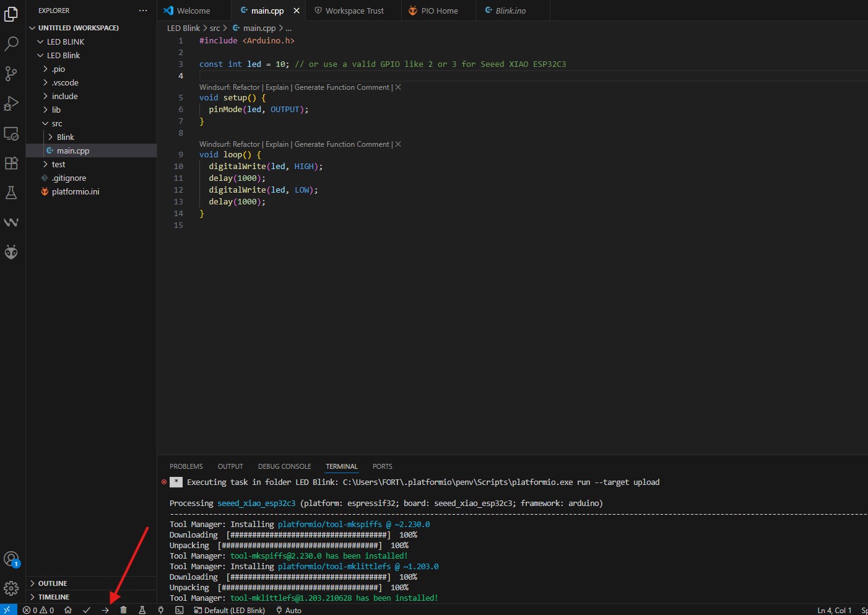Image resolution: width=868 pixels, height=615 pixels.
Task: Open the Extensions view
Action: (11, 163)
